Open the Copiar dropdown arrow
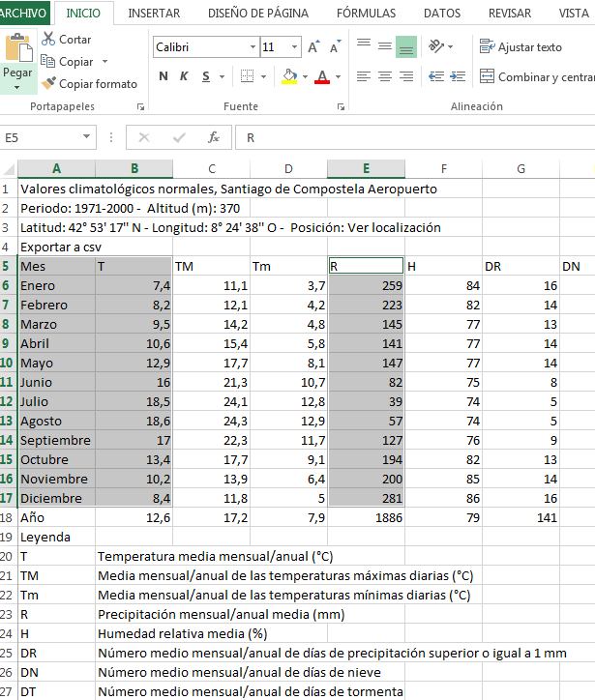595x700 pixels. 105,61
